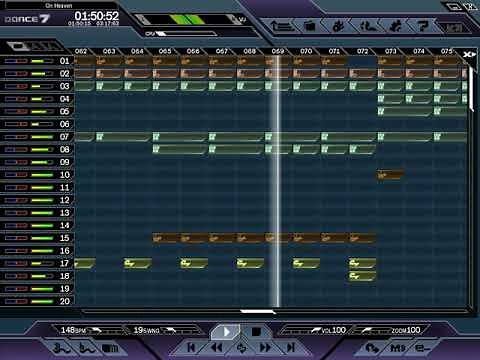Image resolution: width=480 pixels, height=360 pixels.
Task: Click the green VU level meter
Action: [x=187, y=19]
